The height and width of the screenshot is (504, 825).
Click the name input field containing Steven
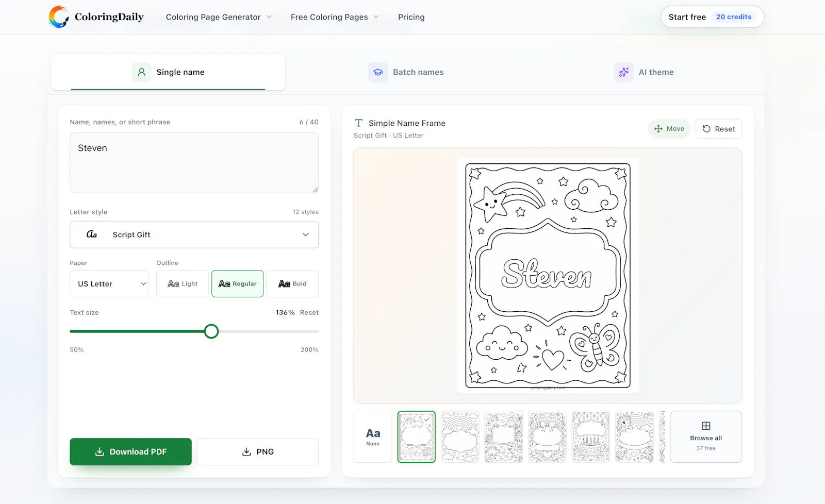[x=194, y=163]
